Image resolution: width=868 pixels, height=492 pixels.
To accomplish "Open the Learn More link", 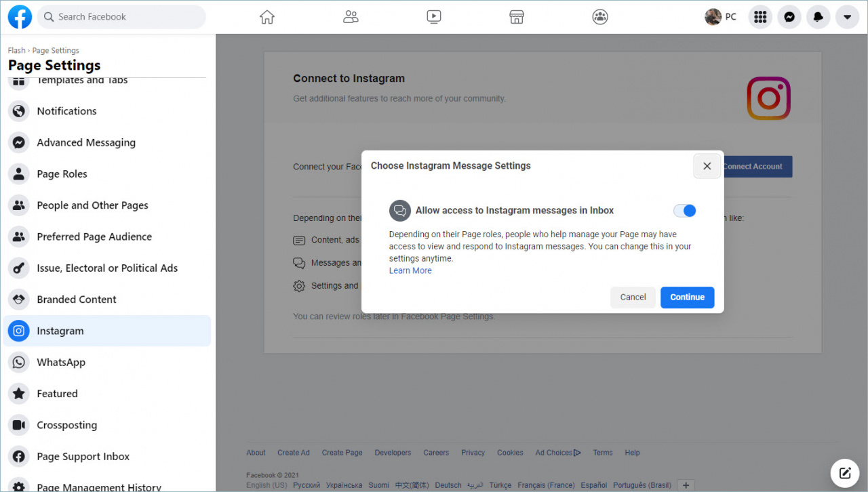I will coord(410,270).
